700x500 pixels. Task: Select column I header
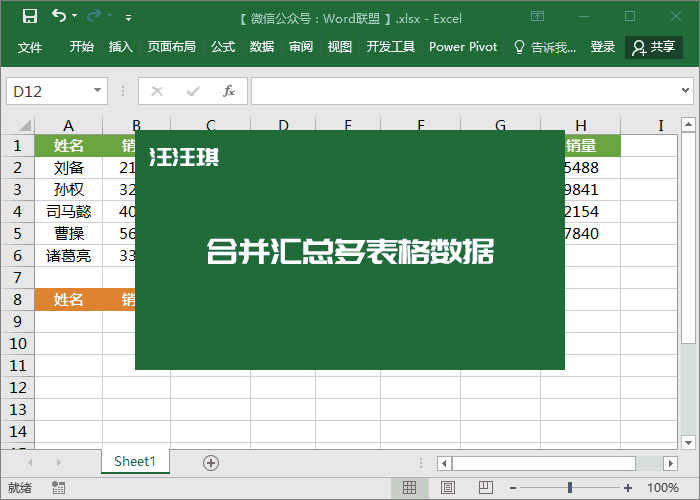coord(661,125)
